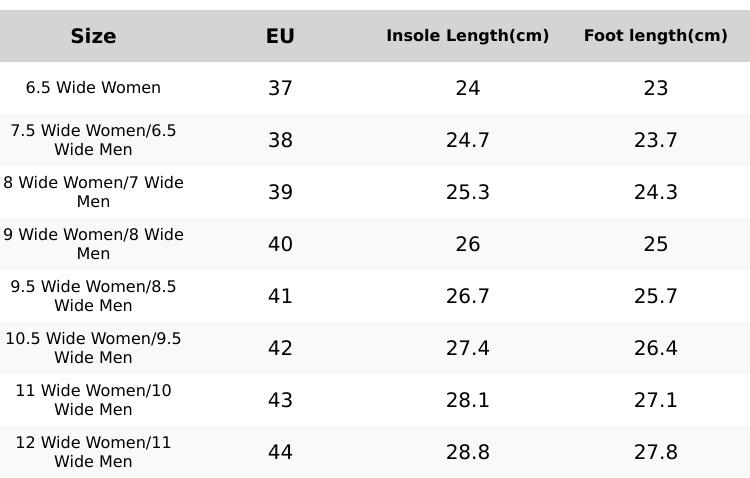Click the 9.5 Wide Women/8.5 Wide Men cell

tap(93, 296)
